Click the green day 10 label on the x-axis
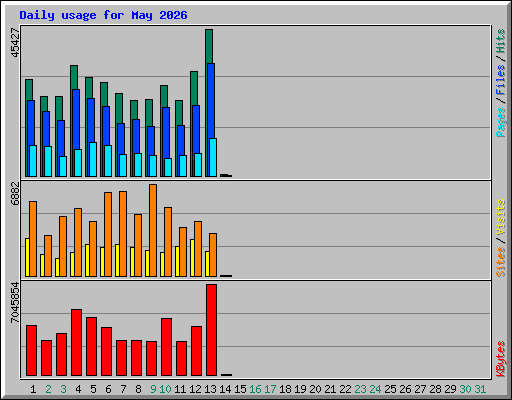The image size is (512, 400). tap(165, 389)
